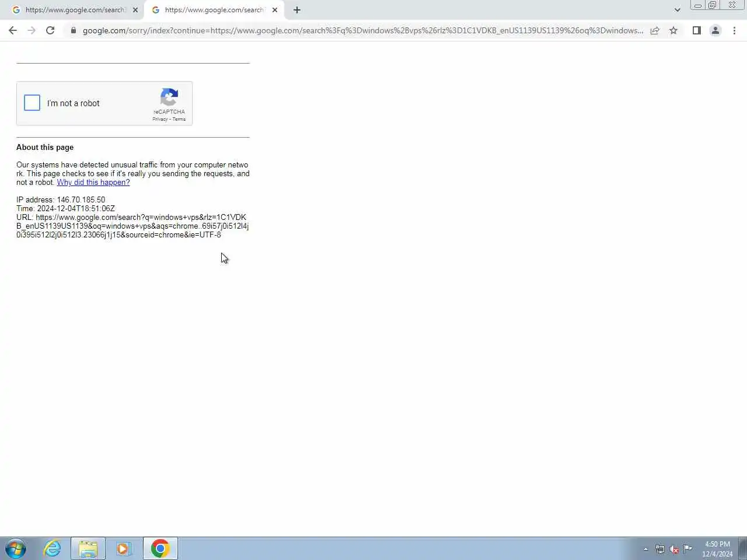This screenshot has height=560, width=747.
Task: Click the forward navigation arrow
Action: click(x=32, y=30)
